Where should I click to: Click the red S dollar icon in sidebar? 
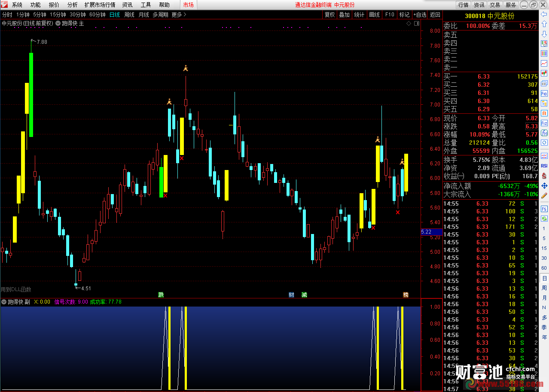(x=544, y=176)
